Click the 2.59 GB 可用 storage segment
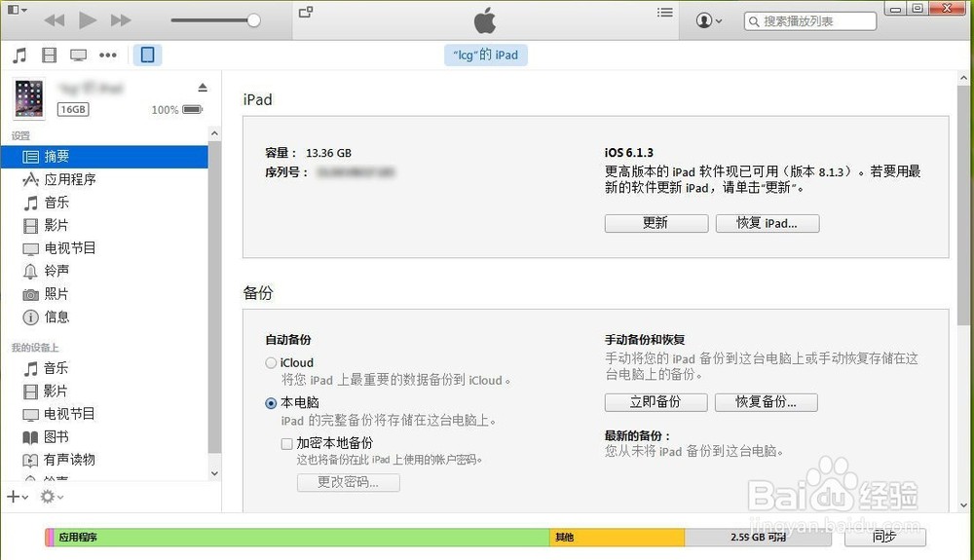 (x=758, y=538)
